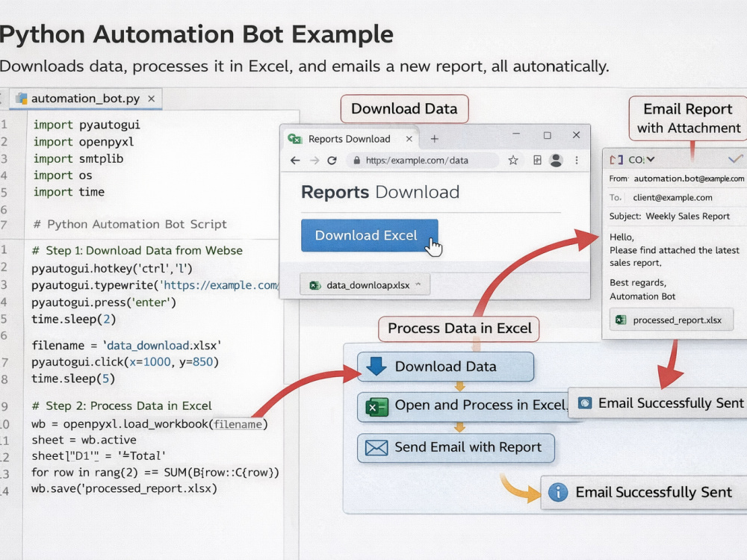This screenshot has height=560, width=747.
Task: Click the 'import pyautogui' code line
Action: point(87,125)
